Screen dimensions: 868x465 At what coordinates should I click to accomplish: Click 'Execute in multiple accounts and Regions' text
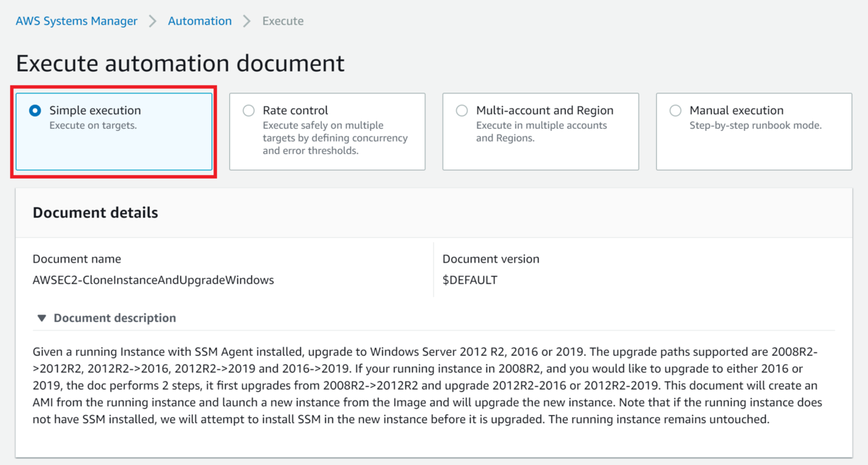tap(541, 132)
